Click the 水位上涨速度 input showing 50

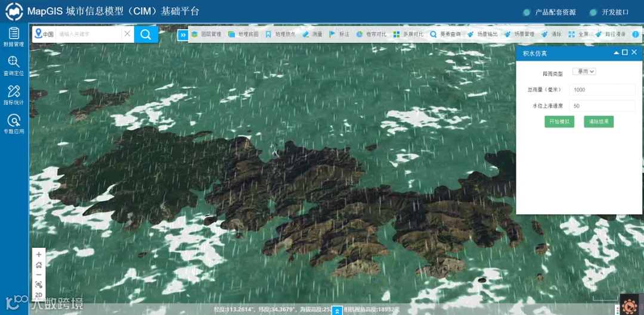coord(602,106)
